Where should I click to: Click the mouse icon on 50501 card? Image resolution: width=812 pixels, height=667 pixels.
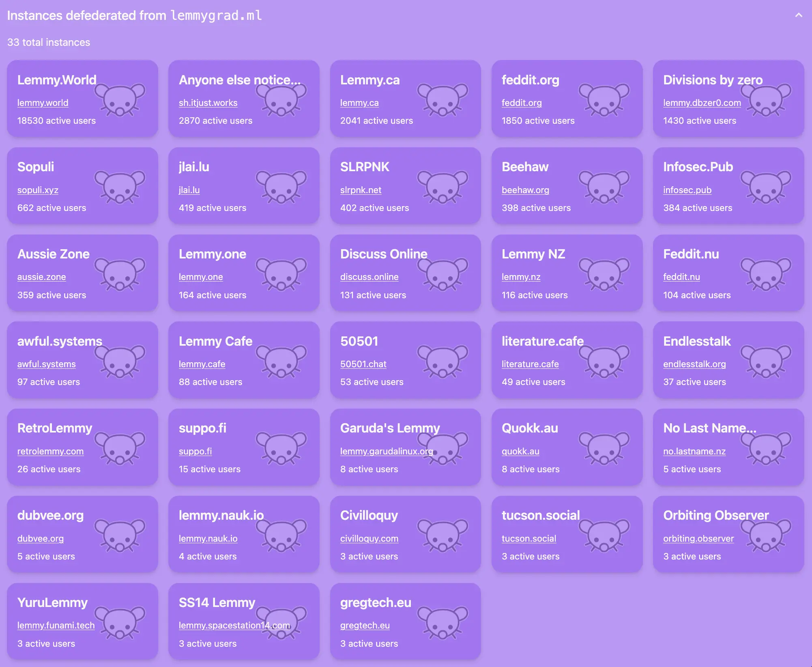[x=443, y=361]
